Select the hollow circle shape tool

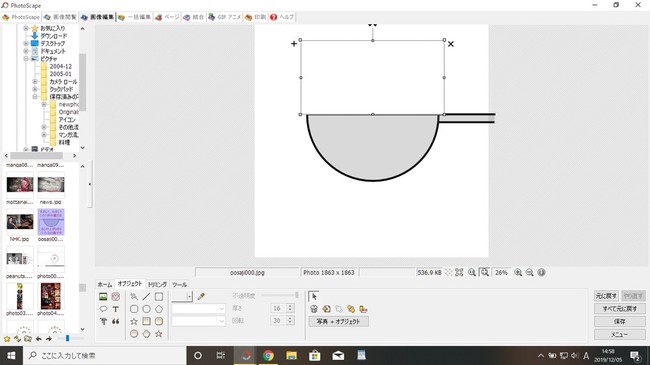146,309
